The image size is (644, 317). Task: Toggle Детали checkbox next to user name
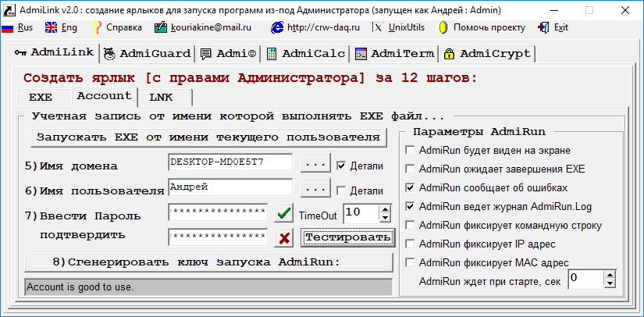[x=340, y=191]
